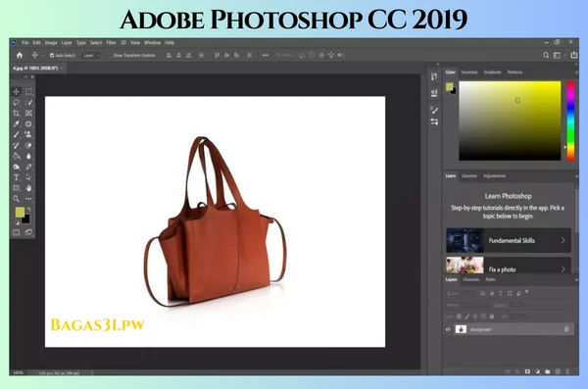
Task: Select the Frame tool
Action: pyautogui.click(x=28, y=113)
